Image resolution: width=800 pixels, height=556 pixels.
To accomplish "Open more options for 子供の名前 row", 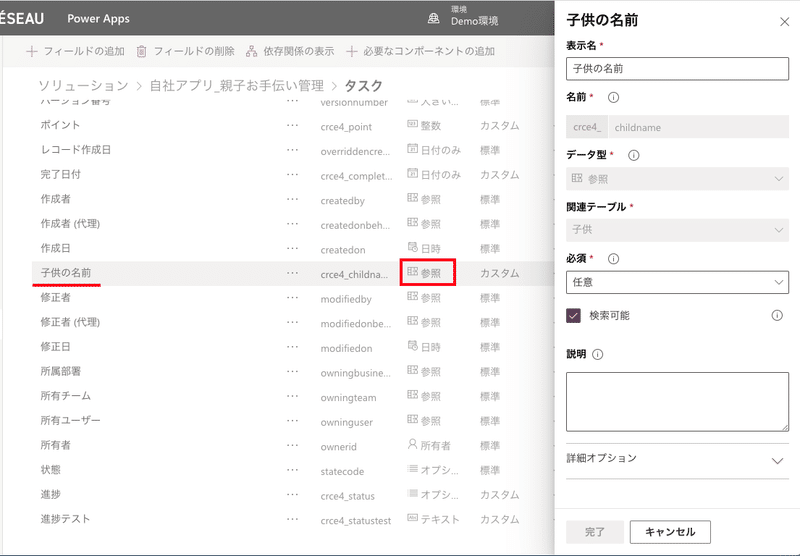I will tap(292, 273).
